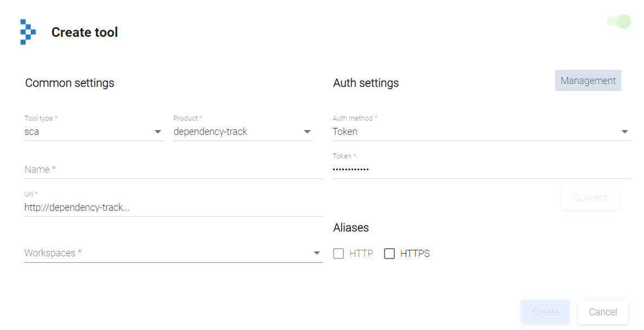Click the Create tool title heading
Image resolution: width=644 pixels, height=330 pixels.
84,33
